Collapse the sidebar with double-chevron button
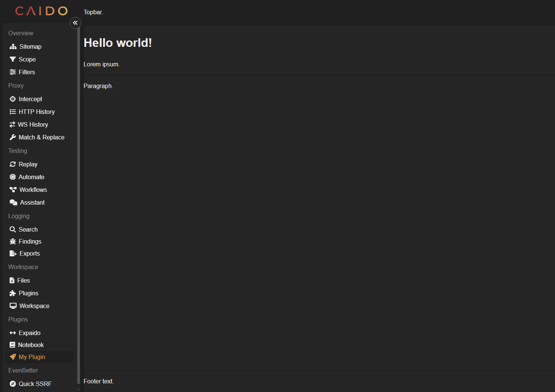Screen dimensions: 555x392 click(75, 23)
